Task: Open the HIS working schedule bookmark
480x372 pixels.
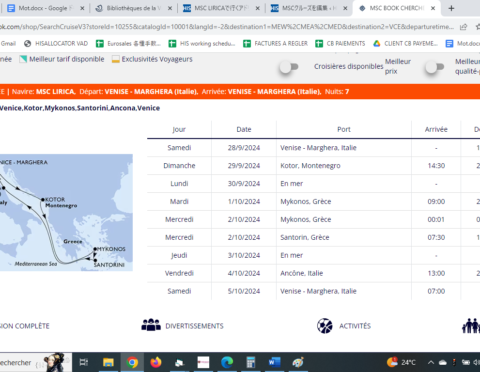Action: click(202, 43)
